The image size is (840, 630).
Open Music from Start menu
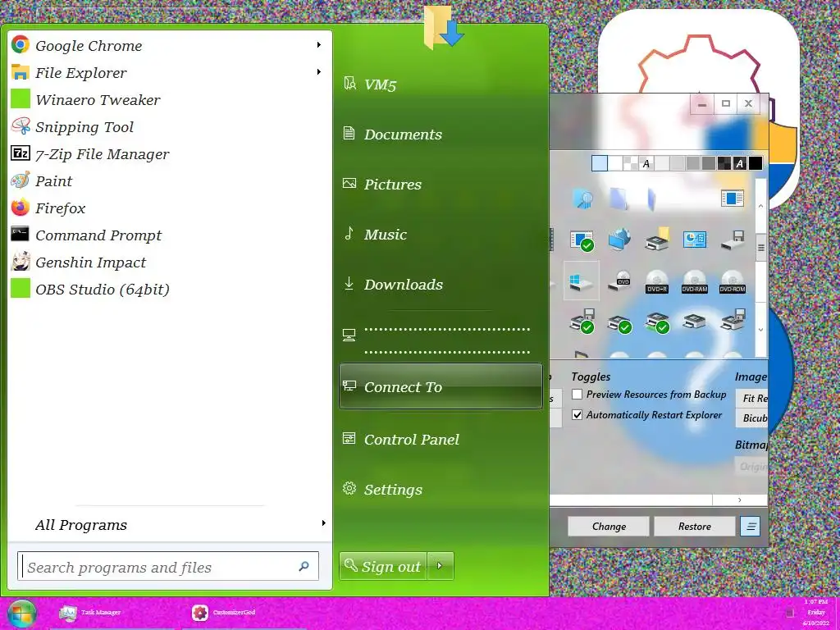[x=441, y=234]
